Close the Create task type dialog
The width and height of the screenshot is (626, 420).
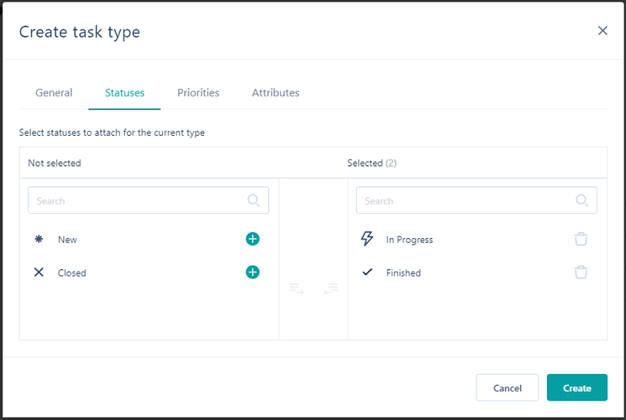point(602,31)
